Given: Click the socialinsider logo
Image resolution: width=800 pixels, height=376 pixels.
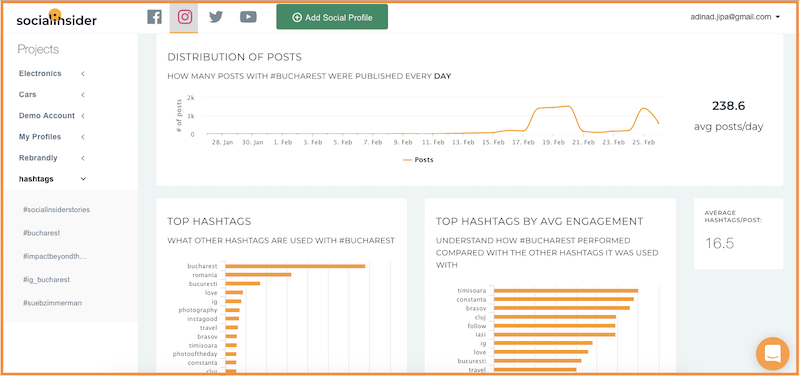Looking at the screenshot, I should 56,18.
